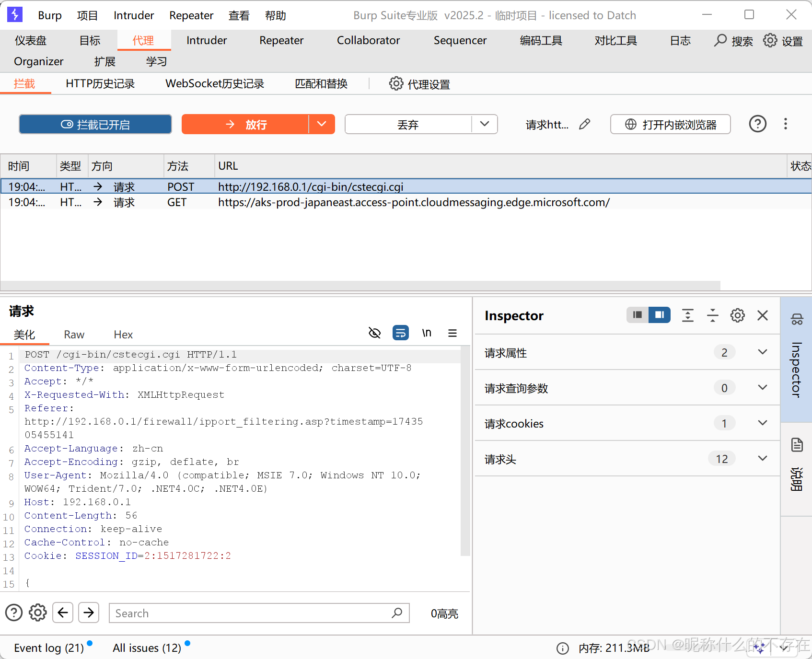Open the editor help question mark at bottom
Image resolution: width=812 pixels, height=659 pixels.
(x=14, y=613)
